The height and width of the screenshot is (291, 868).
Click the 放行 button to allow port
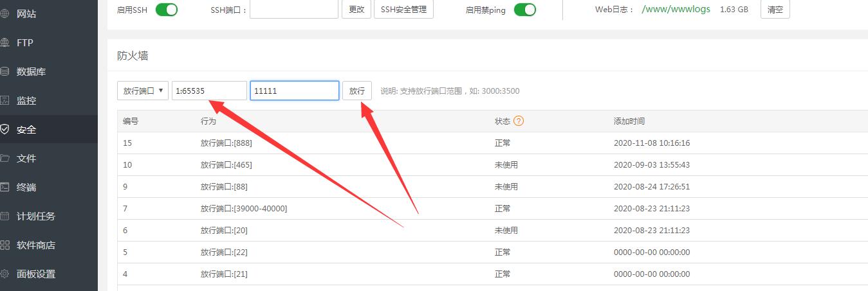[356, 91]
